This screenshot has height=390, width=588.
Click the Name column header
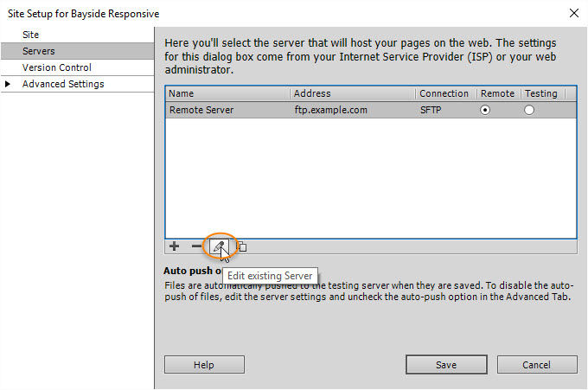[x=227, y=93]
